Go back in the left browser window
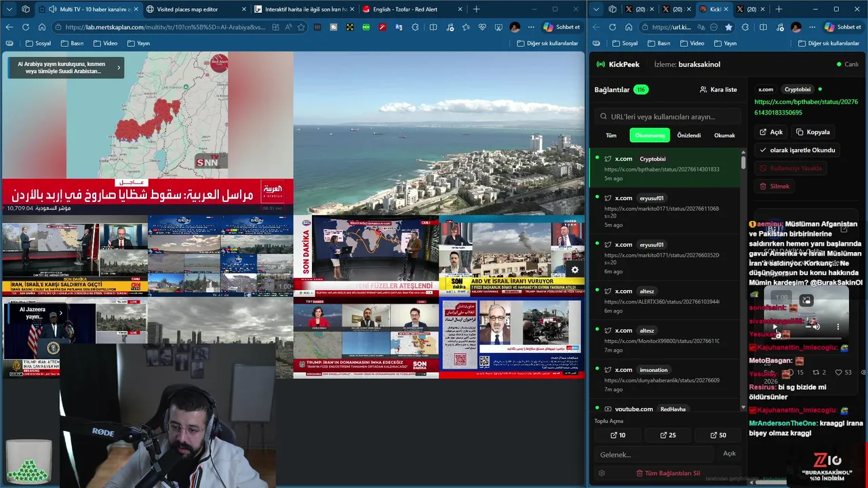This screenshot has width=868, height=488. click(x=9, y=27)
